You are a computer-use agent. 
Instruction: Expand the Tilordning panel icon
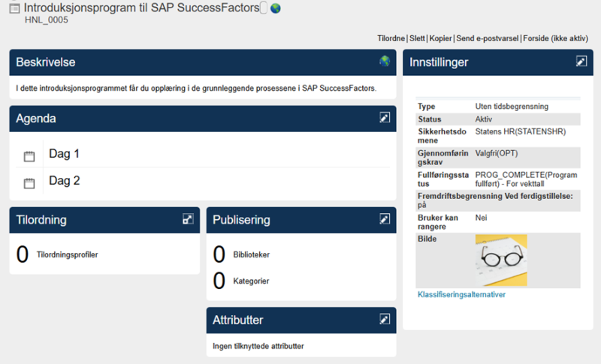pyautogui.click(x=188, y=219)
